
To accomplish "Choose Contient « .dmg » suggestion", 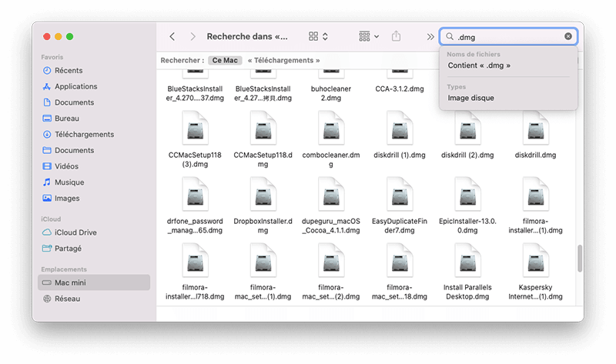I will 479,65.
